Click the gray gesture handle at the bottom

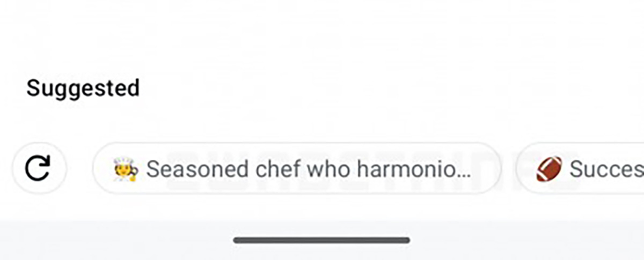click(321, 240)
